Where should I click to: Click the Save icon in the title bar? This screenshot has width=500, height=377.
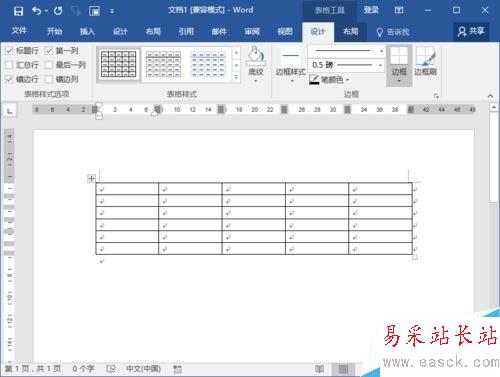pos(18,11)
